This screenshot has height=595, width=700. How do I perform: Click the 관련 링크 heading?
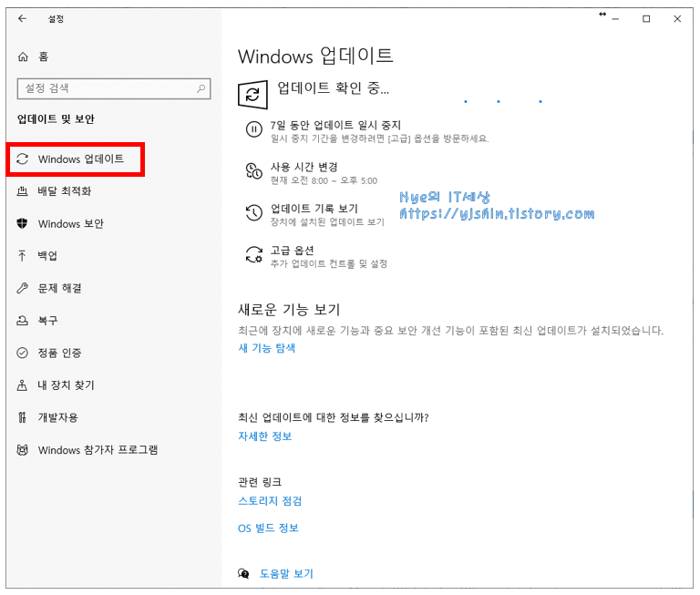(260, 483)
